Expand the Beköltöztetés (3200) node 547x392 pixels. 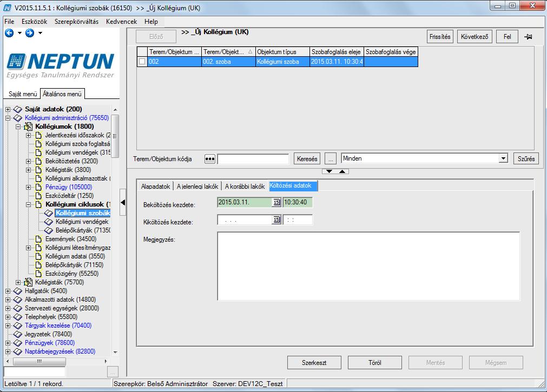(29, 161)
